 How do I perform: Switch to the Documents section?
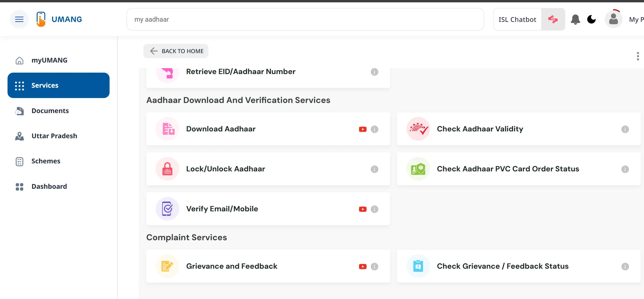tap(50, 110)
